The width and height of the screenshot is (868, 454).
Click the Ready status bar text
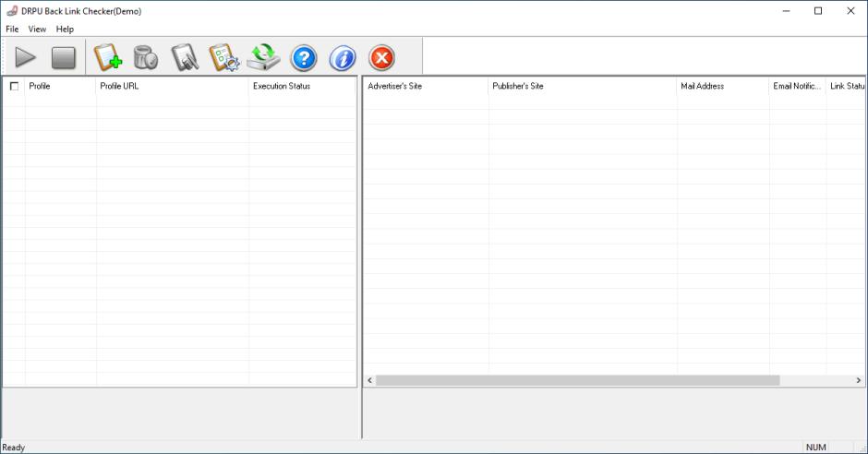click(13, 448)
